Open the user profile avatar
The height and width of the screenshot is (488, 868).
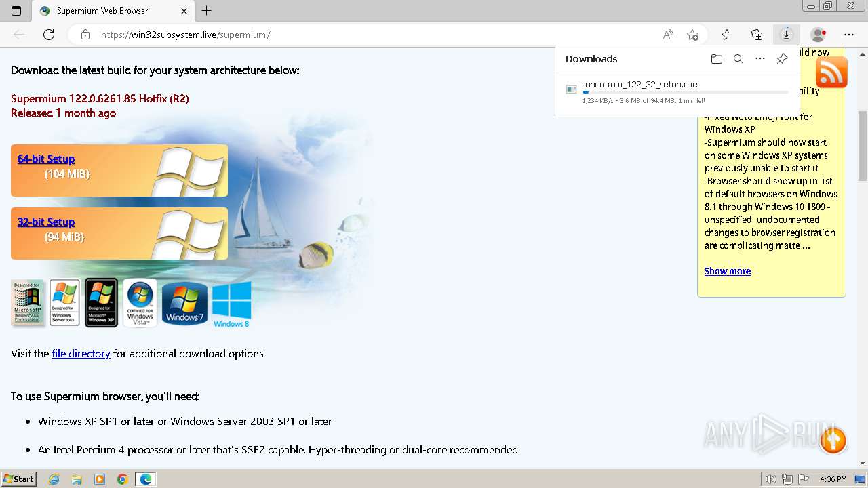coord(818,35)
